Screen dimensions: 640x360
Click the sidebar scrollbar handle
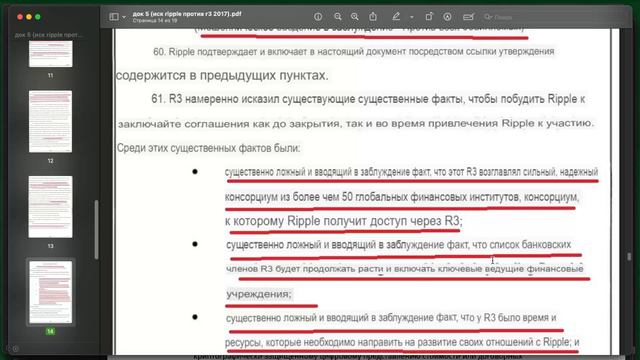click(96, 229)
